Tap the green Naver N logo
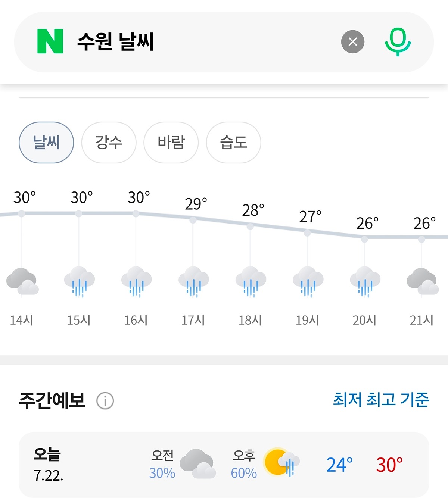Viewport: 448px width, 503px height. pos(50,41)
